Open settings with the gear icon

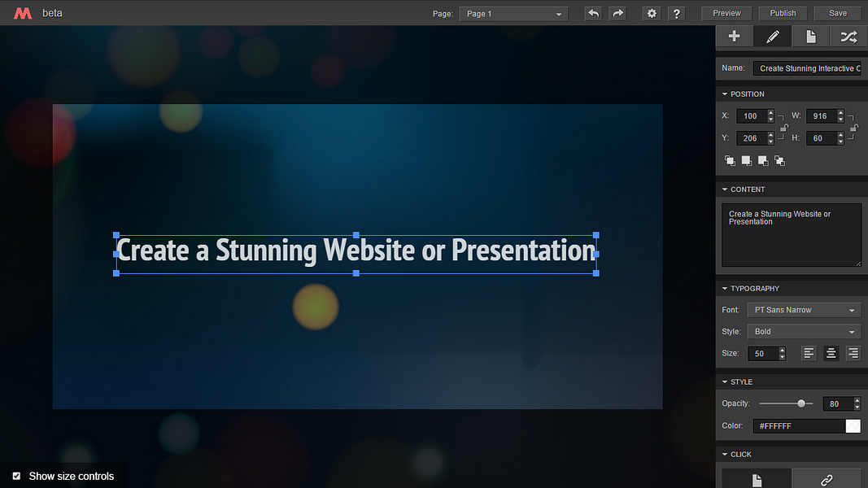(x=652, y=13)
